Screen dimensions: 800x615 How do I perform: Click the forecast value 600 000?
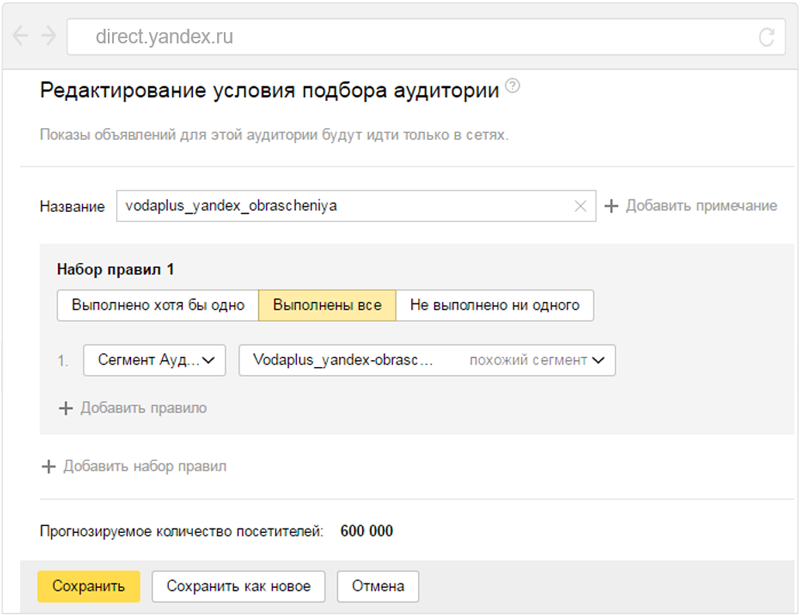coord(367,531)
